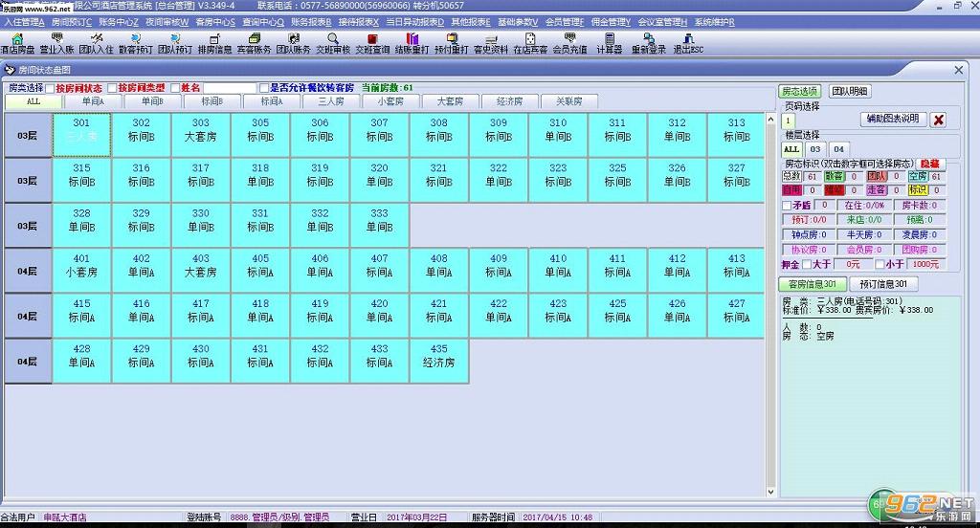Switch to the 大套房 room type tab
The height and width of the screenshot is (528, 980).
[x=450, y=101]
